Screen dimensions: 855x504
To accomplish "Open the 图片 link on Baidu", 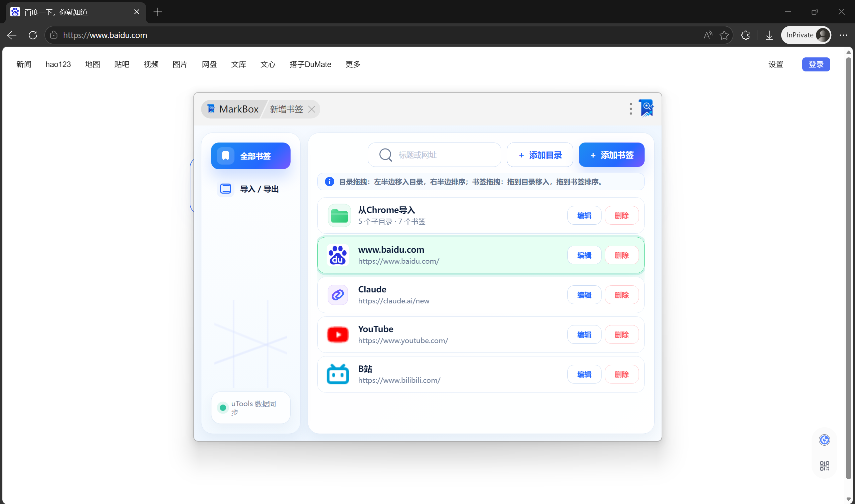I will (x=180, y=64).
